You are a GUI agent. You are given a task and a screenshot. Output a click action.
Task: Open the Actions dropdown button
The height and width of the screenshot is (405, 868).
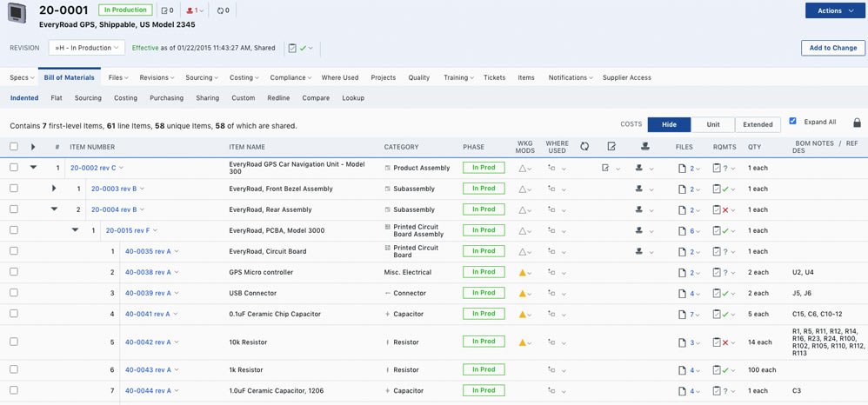click(835, 10)
